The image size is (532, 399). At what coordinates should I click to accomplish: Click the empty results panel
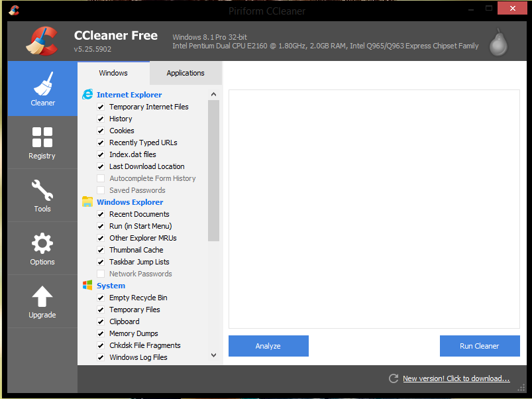tap(374, 209)
